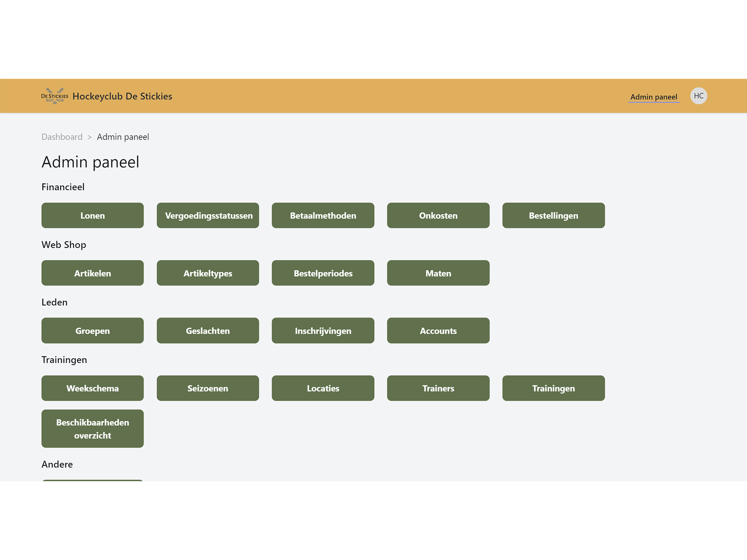Select Trainers

coord(438,388)
